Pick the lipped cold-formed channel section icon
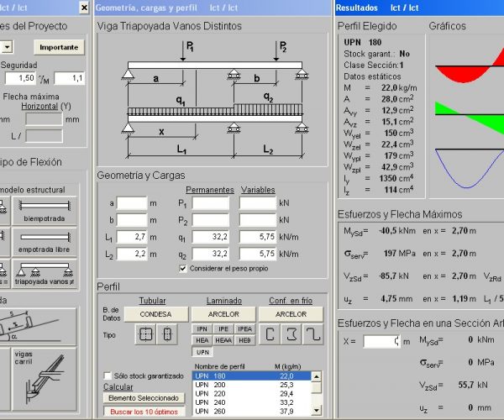Screen dimensions: 504x420 (291, 334)
